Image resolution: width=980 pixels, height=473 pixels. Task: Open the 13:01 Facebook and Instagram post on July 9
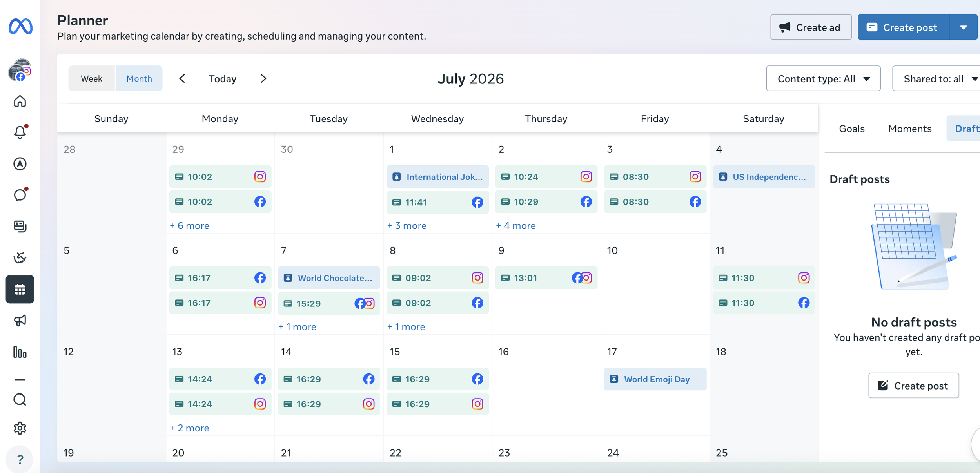(546, 278)
